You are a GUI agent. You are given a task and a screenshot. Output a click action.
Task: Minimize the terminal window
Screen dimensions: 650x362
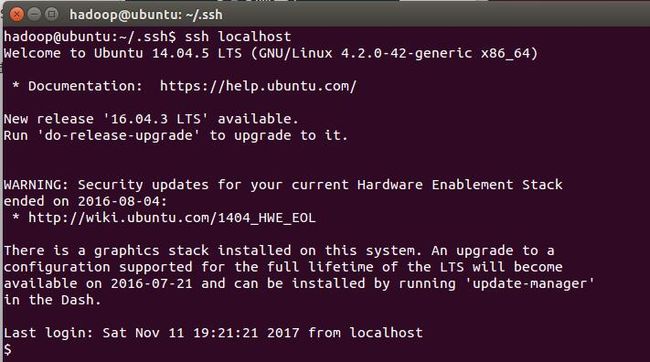[x=34, y=15]
